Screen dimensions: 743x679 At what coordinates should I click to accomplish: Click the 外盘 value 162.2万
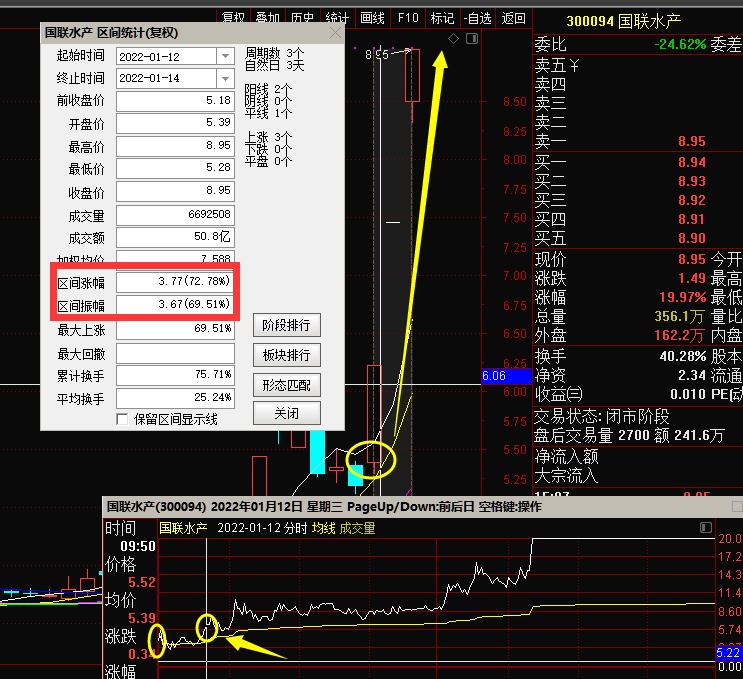(679, 335)
